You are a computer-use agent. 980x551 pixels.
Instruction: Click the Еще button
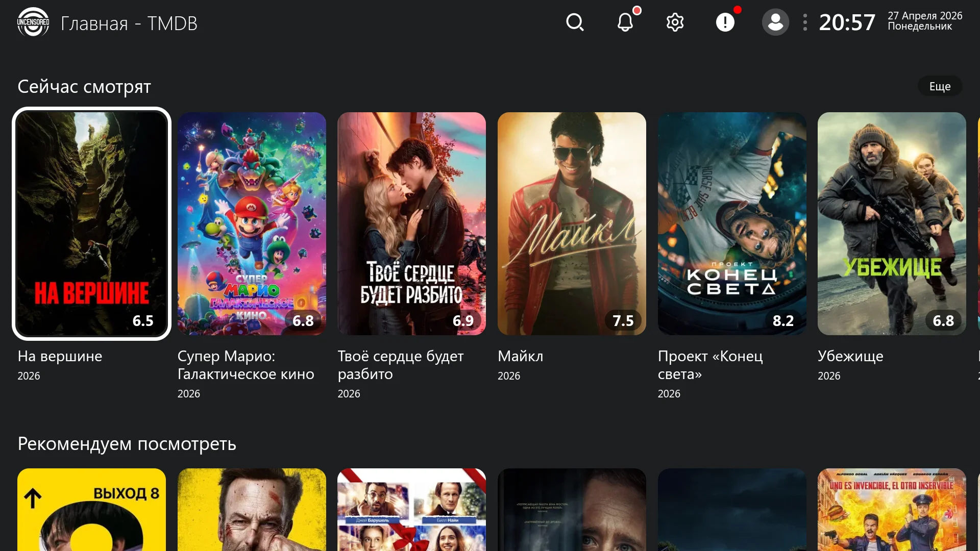[940, 86]
